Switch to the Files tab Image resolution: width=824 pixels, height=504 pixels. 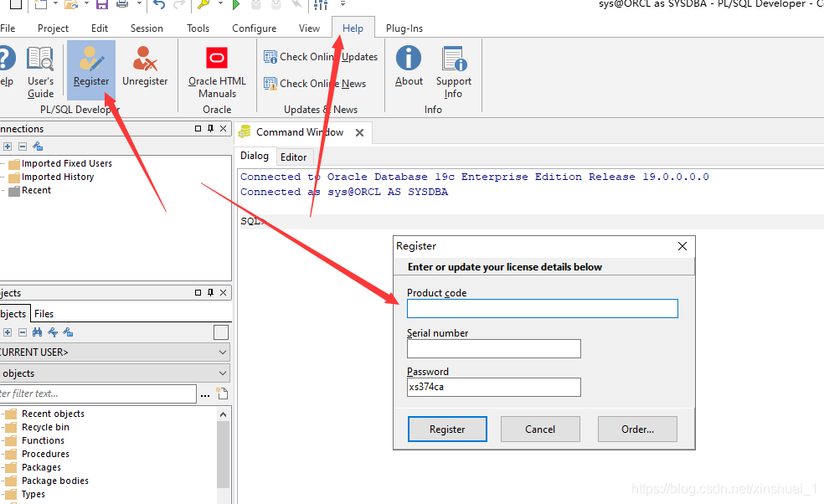[44, 314]
